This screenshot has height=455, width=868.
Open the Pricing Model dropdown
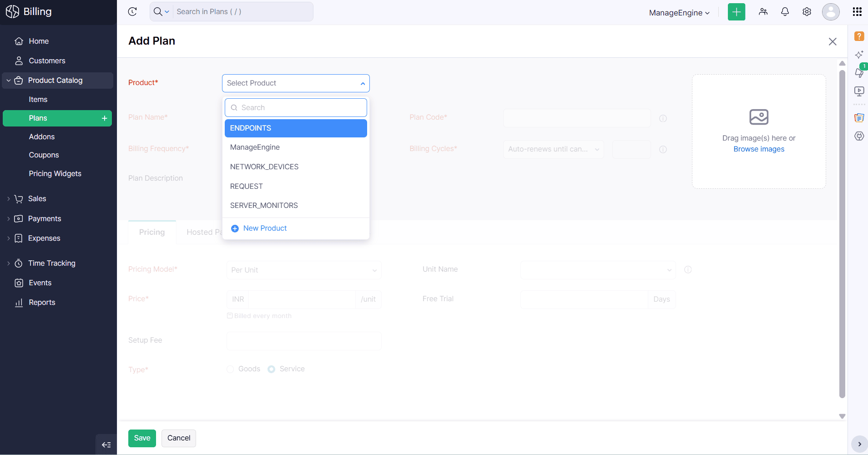point(304,270)
